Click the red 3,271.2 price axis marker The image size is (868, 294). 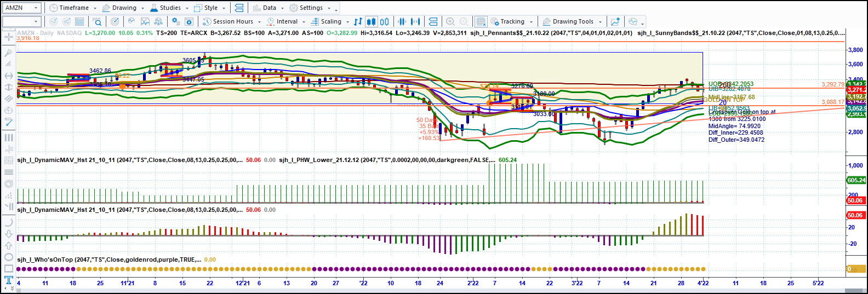pyautogui.click(x=856, y=90)
